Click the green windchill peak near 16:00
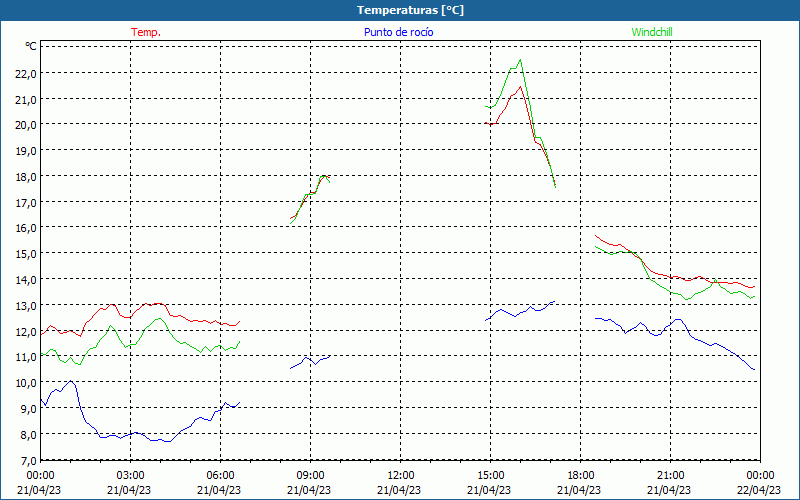The height and width of the screenshot is (500, 800). [520, 60]
